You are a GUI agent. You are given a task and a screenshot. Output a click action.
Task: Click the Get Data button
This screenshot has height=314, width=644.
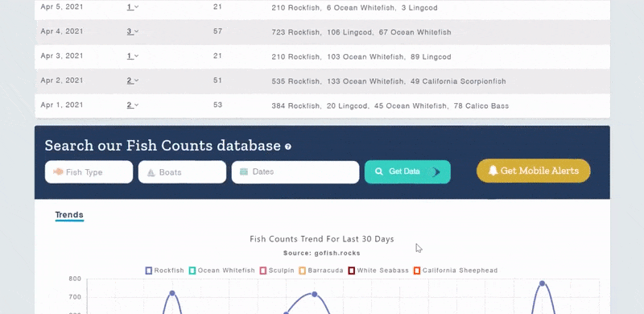click(x=407, y=171)
